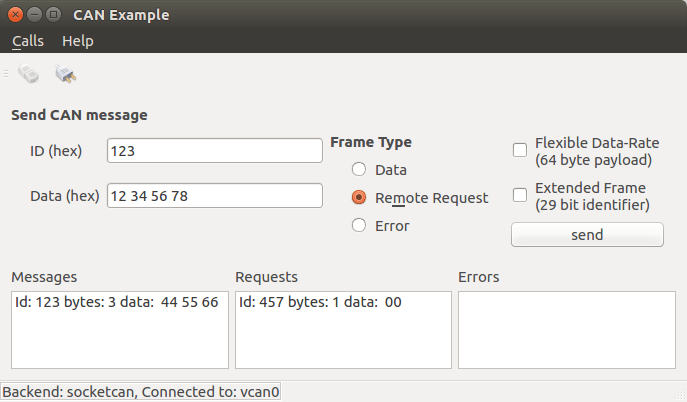Focus the ID (hex) input field
The height and width of the screenshot is (402, 687).
coord(214,151)
